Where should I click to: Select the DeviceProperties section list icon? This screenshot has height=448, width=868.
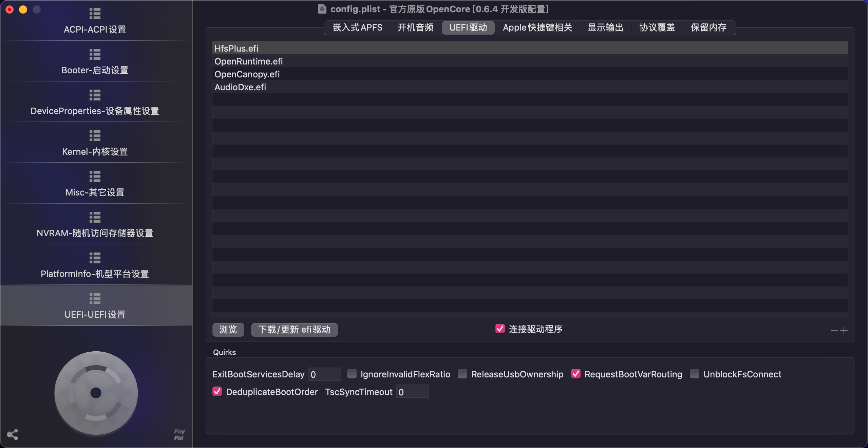(x=95, y=95)
